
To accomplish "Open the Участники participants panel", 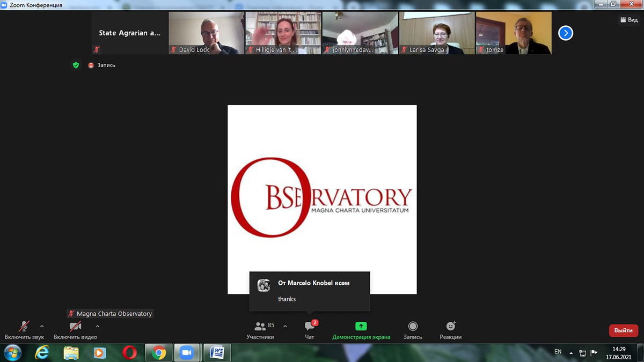I will coord(260,329).
